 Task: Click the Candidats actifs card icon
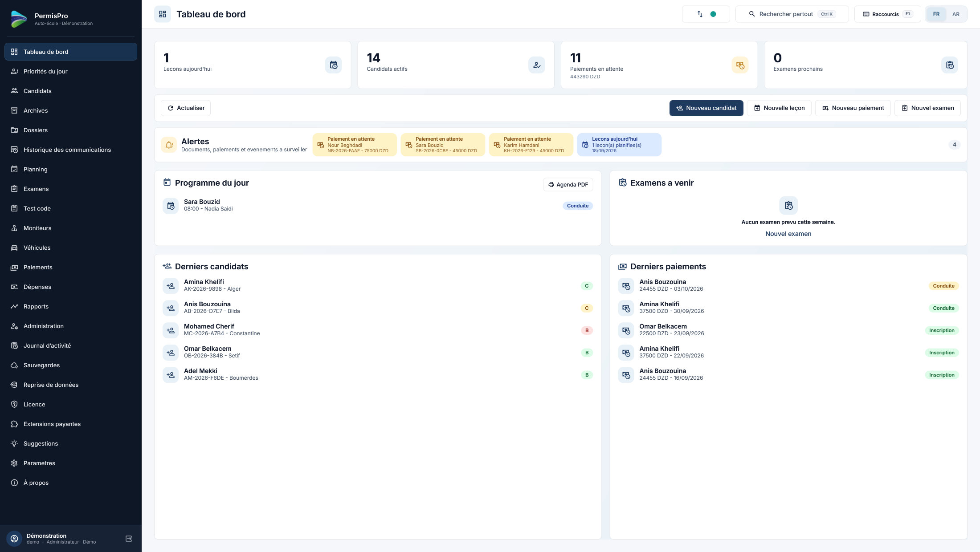coord(537,65)
